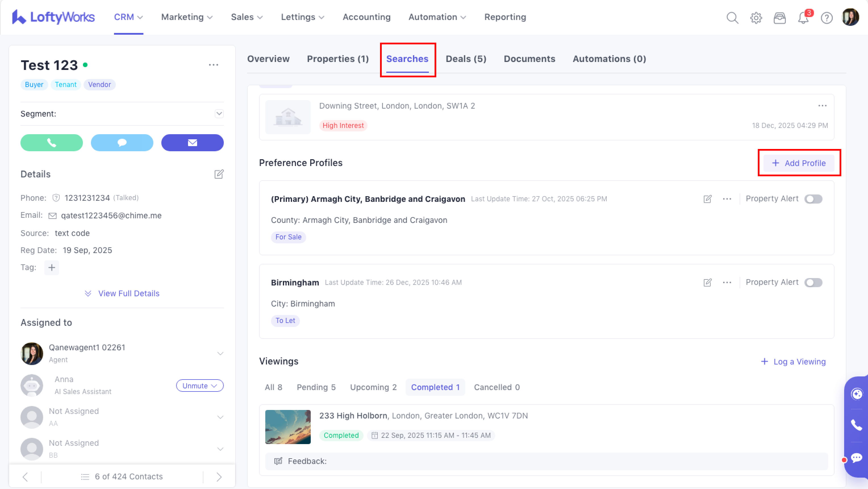
Task: Switch to the Deals (5) tab
Action: [466, 59]
